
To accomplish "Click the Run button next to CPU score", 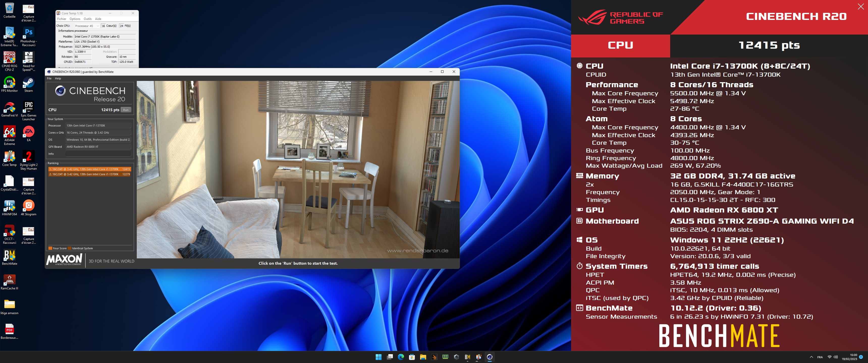I will click(126, 110).
